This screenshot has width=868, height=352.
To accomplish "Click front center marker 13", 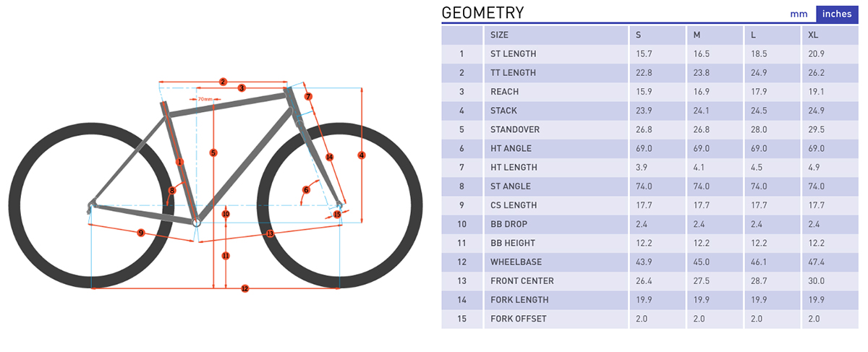I will click(270, 233).
